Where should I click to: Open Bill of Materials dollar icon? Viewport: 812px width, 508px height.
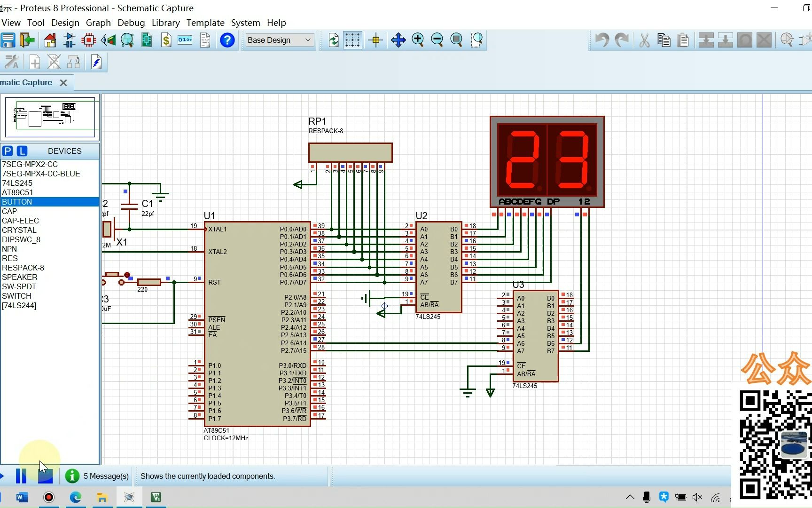[x=166, y=40]
